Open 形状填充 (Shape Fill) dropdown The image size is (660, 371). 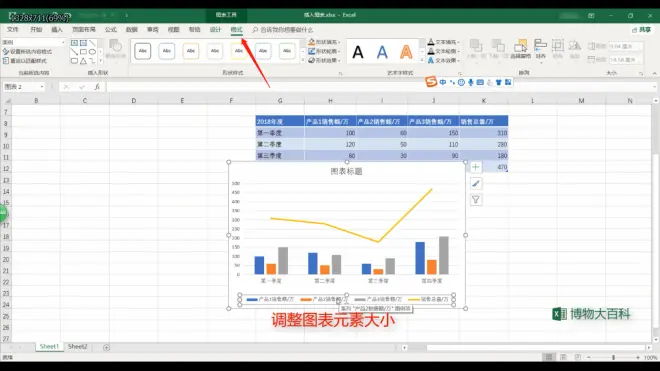click(324, 42)
